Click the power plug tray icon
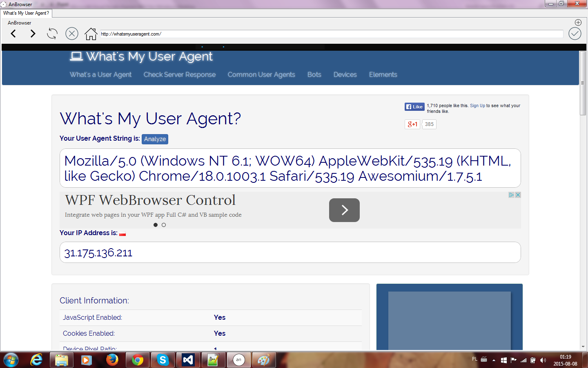Screen dimensions: 588x368 point(533,360)
